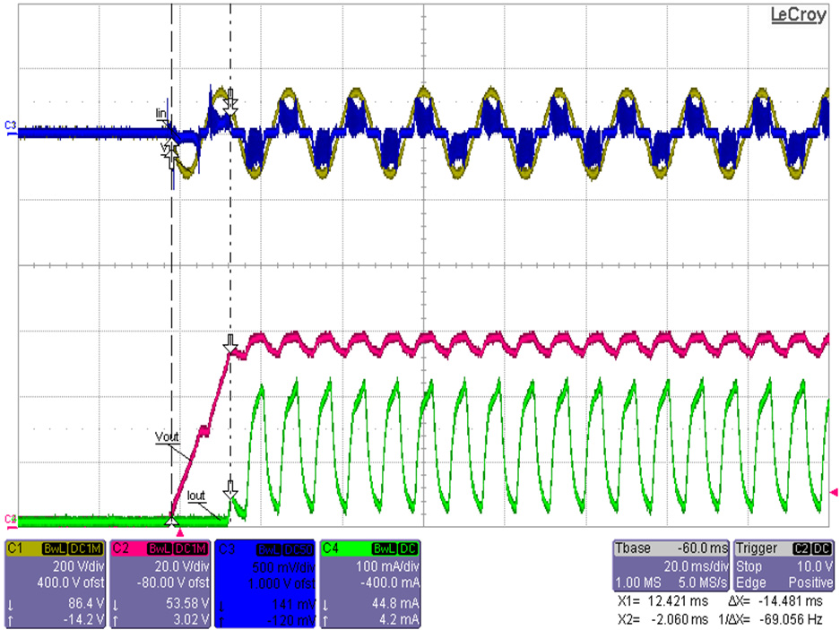Click the cursor arrow on Iout trace

[230, 489]
